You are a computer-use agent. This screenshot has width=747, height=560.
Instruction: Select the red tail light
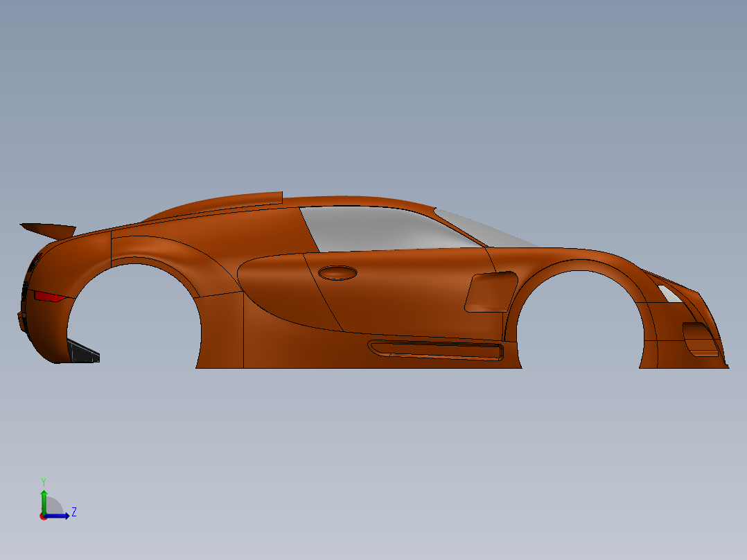pyautogui.click(x=49, y=297)
